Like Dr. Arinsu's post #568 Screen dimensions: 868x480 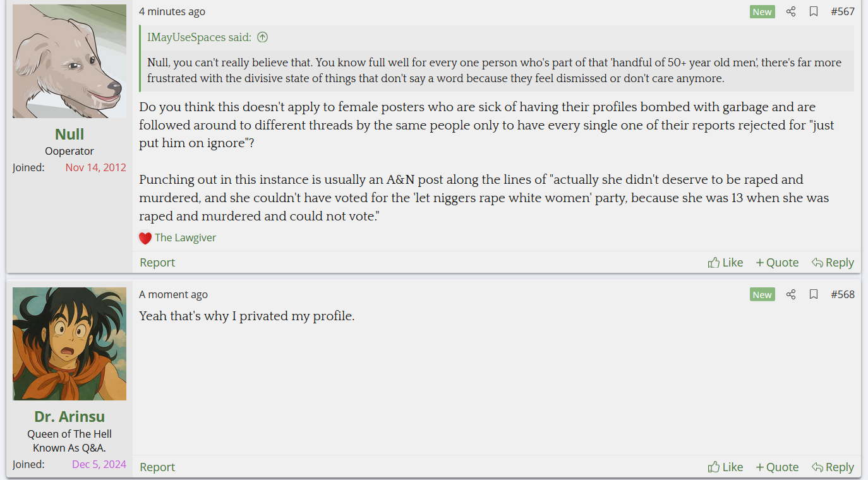(x=725, y=467)
